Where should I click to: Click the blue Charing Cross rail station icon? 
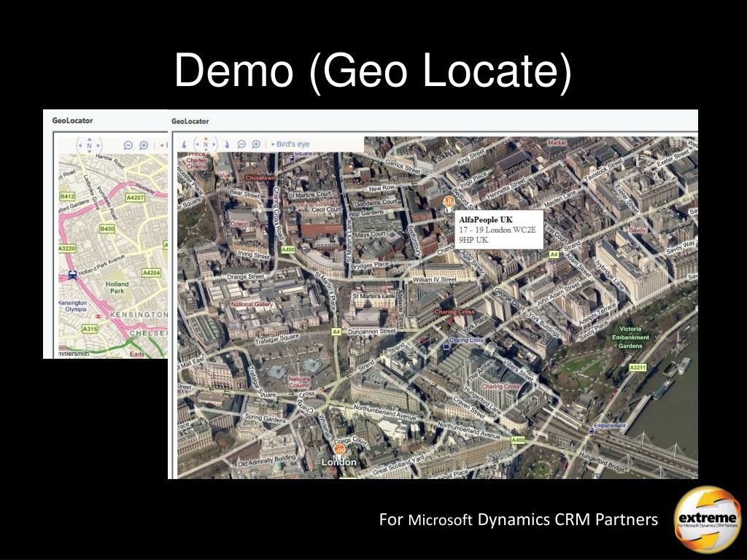pos(446,346)
